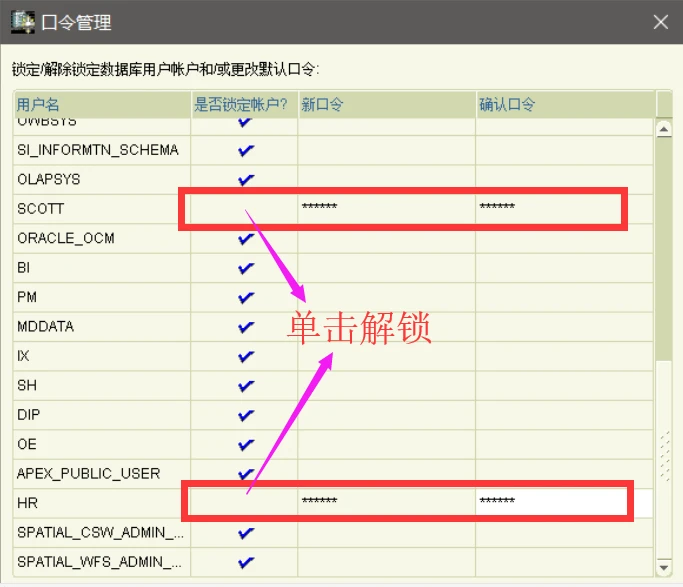Toggle lock checkmark for SPATIAL_WFS_ADMIN_

point(246,562)
